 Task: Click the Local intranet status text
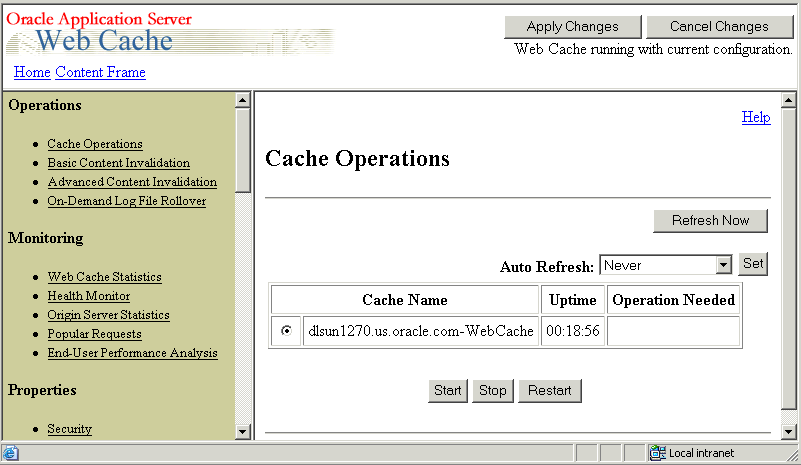point(701,453)
